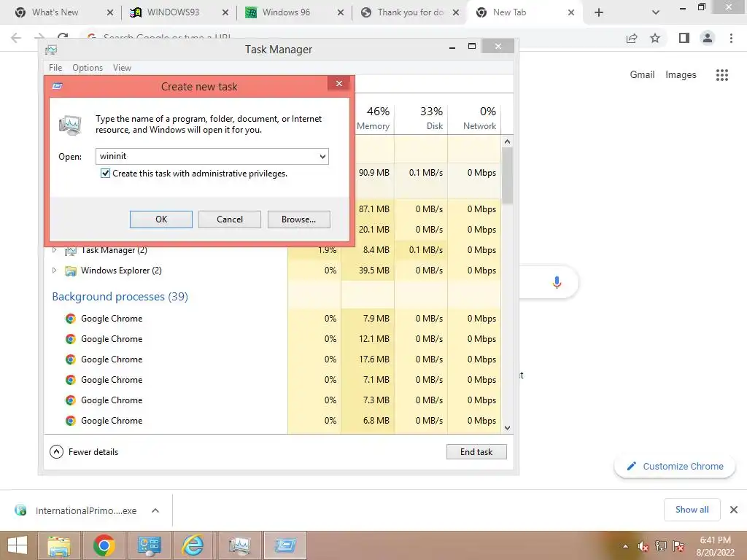Click the share page icon in address bar
The width and height of the screenshot is (747, 560).
632,38
